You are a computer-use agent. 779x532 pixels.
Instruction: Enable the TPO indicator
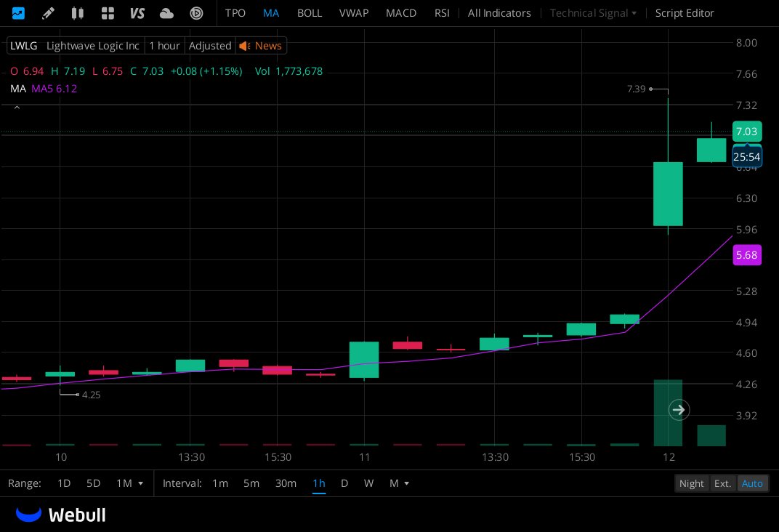(235, 13)
